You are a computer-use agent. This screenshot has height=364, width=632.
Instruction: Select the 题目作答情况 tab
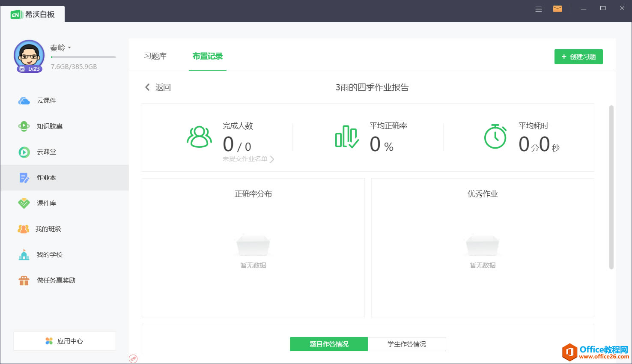click(x=329, y=344)
